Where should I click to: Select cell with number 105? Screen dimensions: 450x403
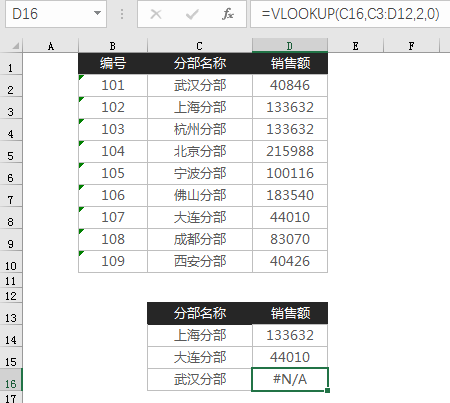(x=113, y=173)
